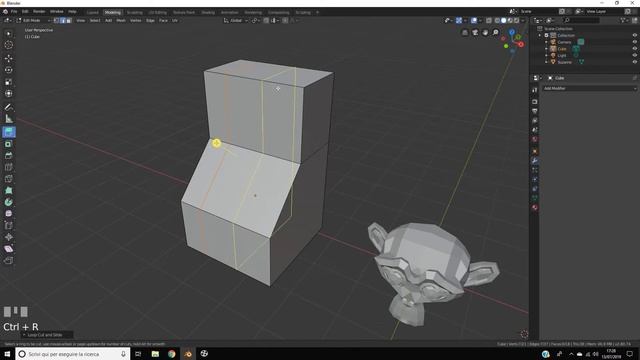Select the Inset Faces tool below Loop Cut

pyautogui.click(x=9, y=144)
